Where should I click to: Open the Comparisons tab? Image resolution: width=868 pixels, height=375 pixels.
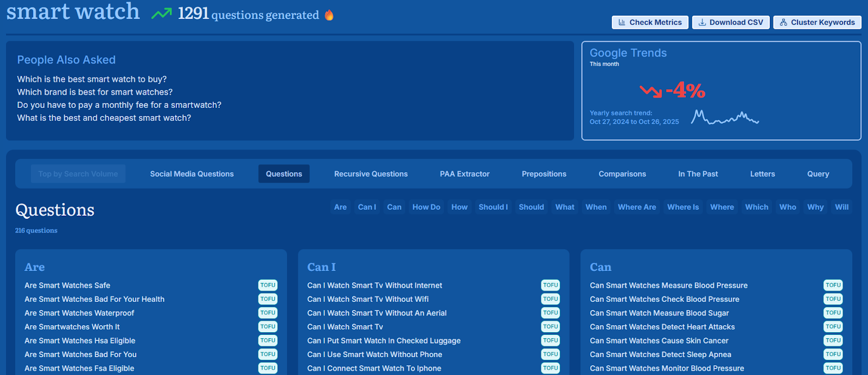coord(622,174)
